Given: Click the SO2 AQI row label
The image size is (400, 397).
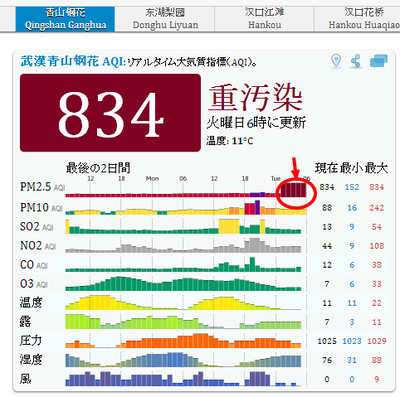Looking at the screenshot, I should click(x=37, y=227).
